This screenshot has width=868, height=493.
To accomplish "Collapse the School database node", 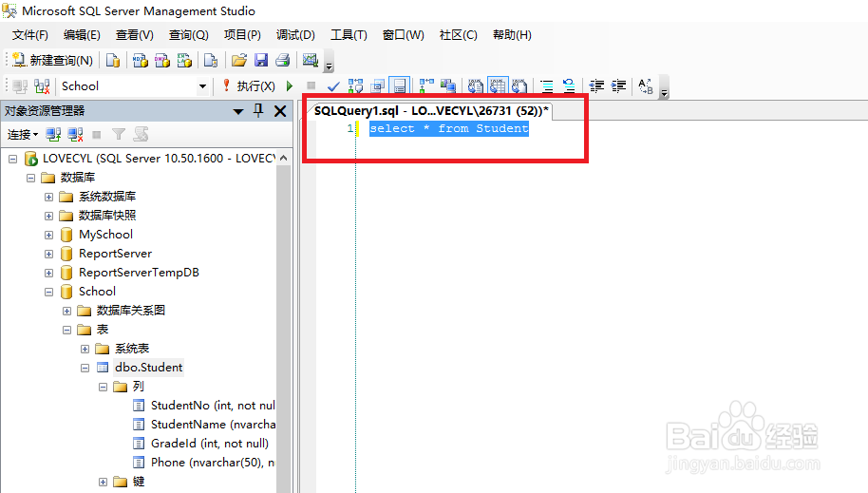I will (48, 292).
